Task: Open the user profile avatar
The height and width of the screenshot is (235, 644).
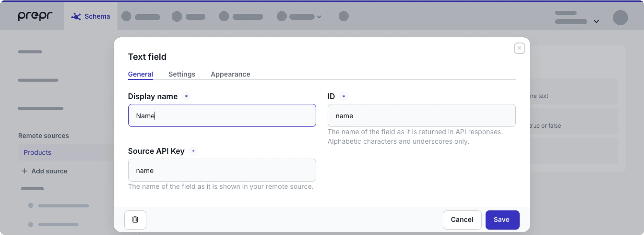Action: point(620,17)
